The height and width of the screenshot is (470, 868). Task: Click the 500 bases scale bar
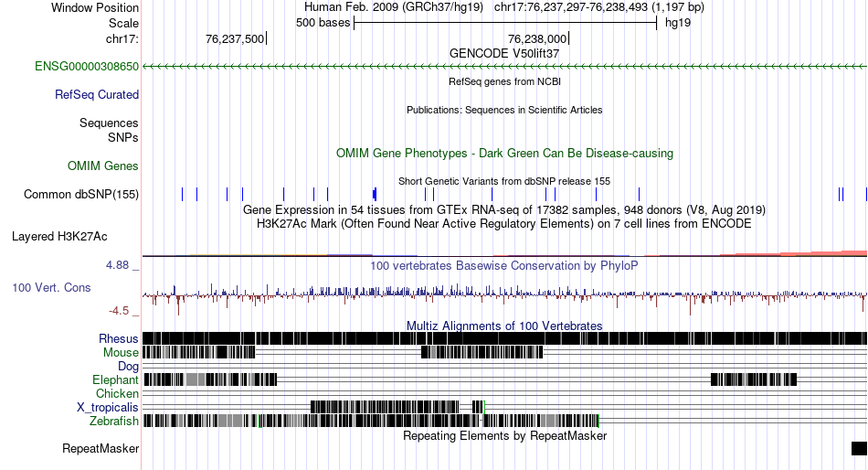505,23
